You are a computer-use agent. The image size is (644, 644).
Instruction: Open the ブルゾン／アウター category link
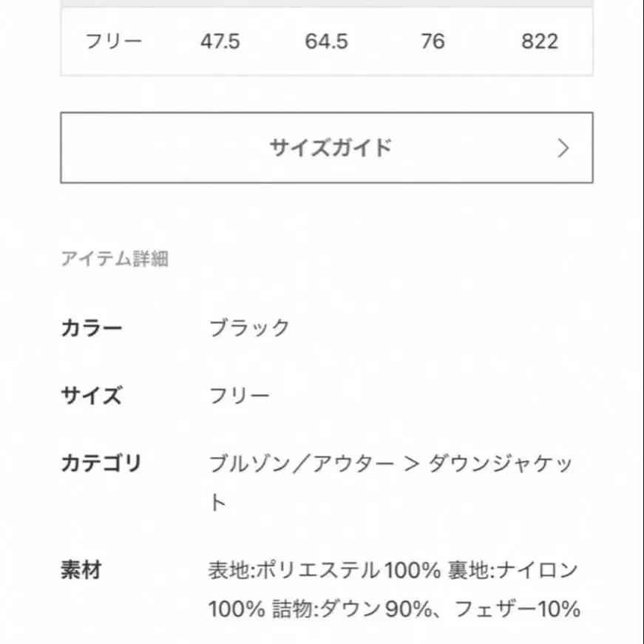point(299,463)
